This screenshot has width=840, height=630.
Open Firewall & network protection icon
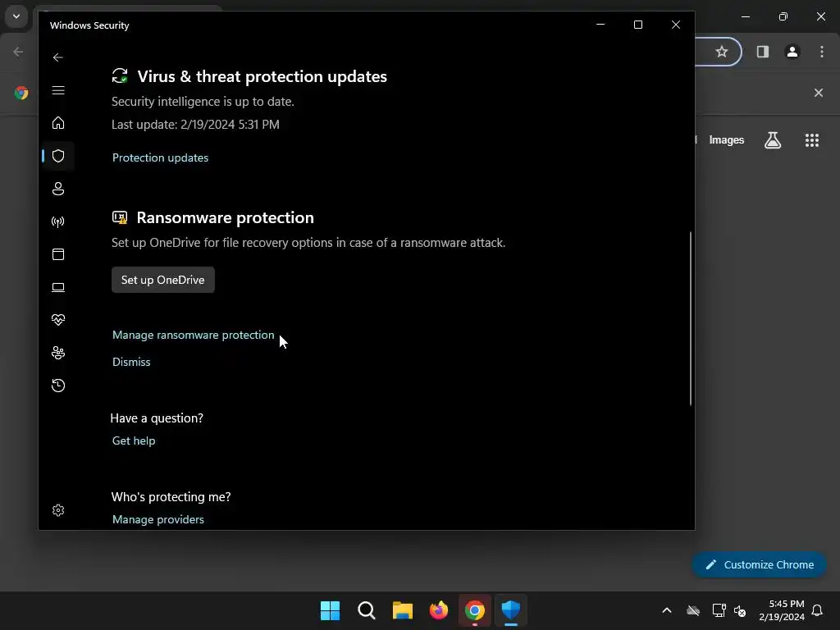click(x=58, y=221)
